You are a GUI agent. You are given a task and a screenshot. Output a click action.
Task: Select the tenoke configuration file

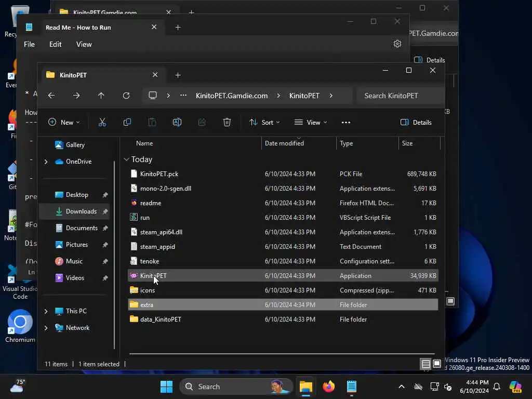(283, 261)
